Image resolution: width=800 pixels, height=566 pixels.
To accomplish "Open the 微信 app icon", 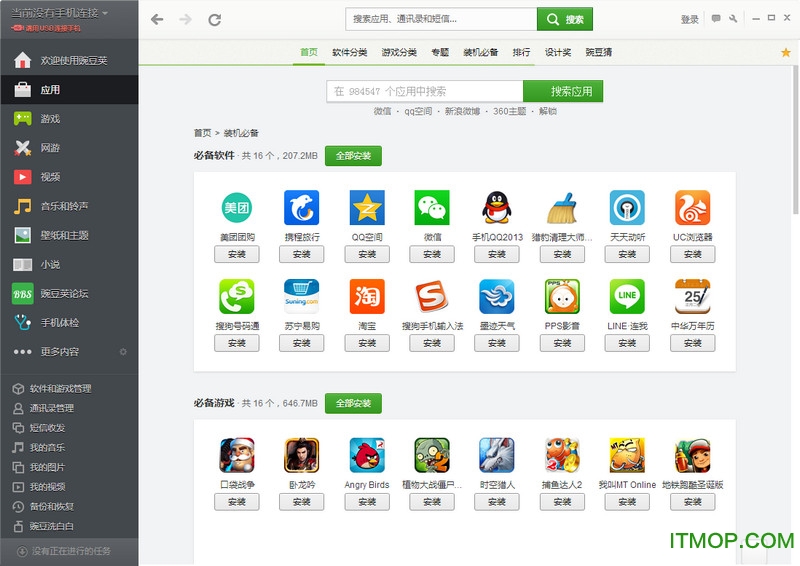I will [432, 208].
